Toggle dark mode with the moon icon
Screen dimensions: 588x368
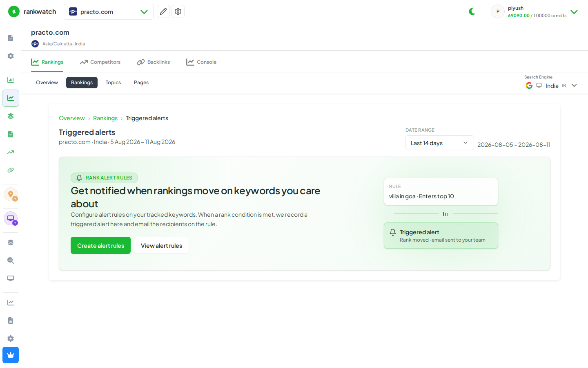coord(472,11)
